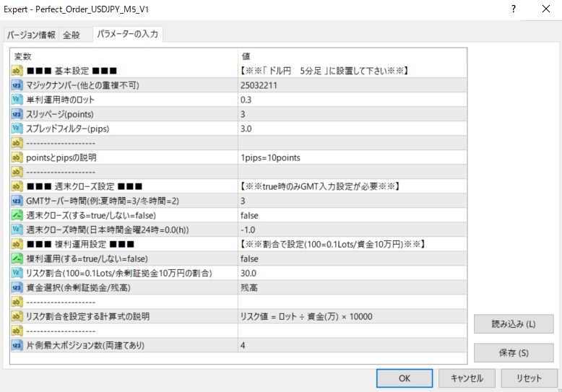
Task: Toggle 複利運用 false value
Action: 353,258
